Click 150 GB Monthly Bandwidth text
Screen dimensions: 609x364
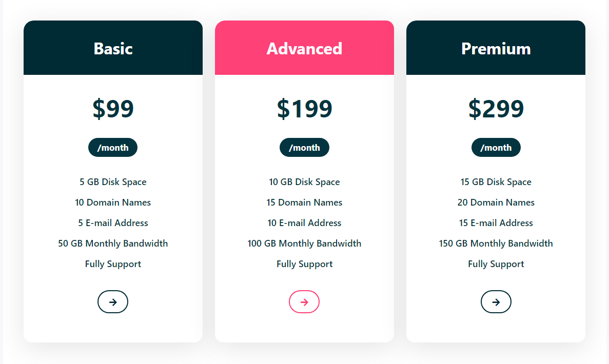point(496,244)
